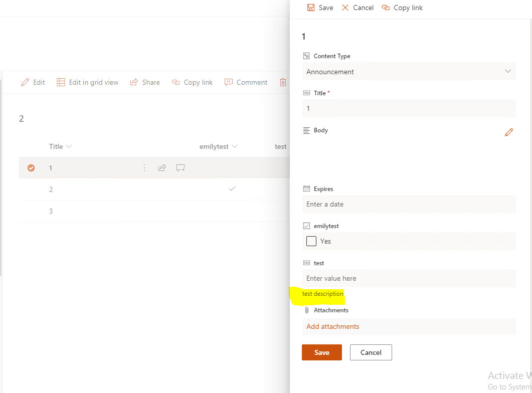Click Comment in the list command bar

246,82
